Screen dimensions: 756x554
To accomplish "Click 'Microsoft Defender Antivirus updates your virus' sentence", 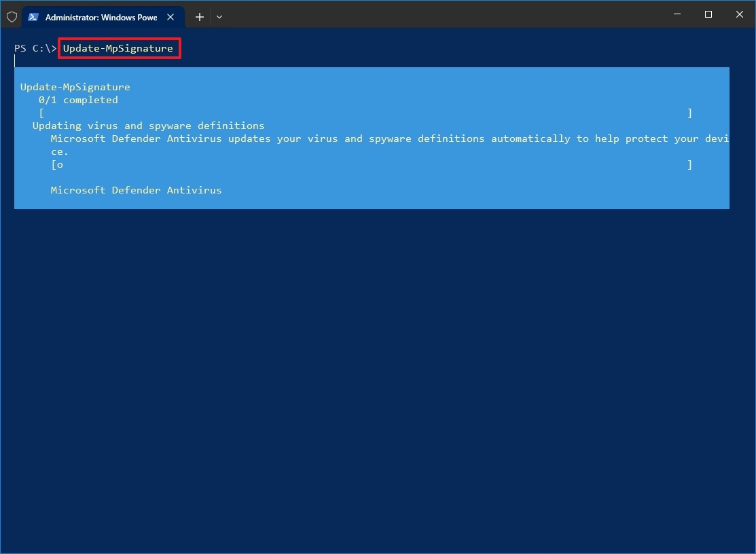I will point(390,145).
